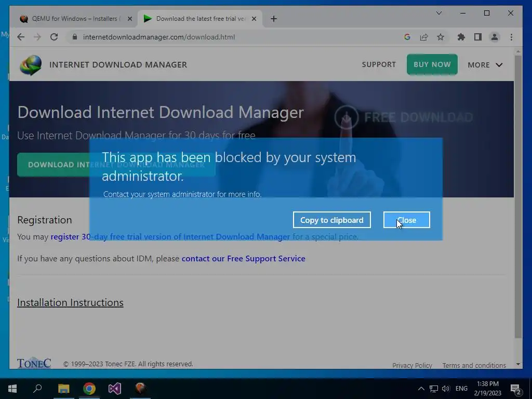Screen dimensions: 532x399
Task: Open the Privacy Policy link
Action: 412,365
